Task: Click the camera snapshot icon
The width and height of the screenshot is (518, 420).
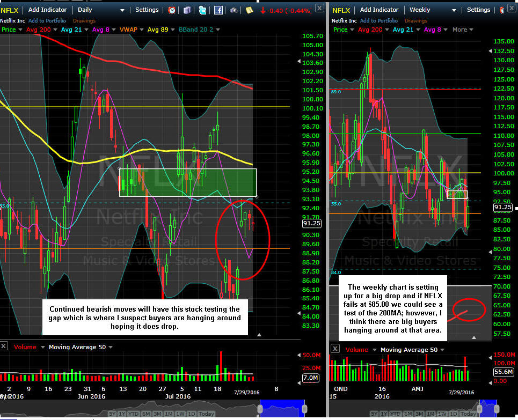Action: pos(234,11)
